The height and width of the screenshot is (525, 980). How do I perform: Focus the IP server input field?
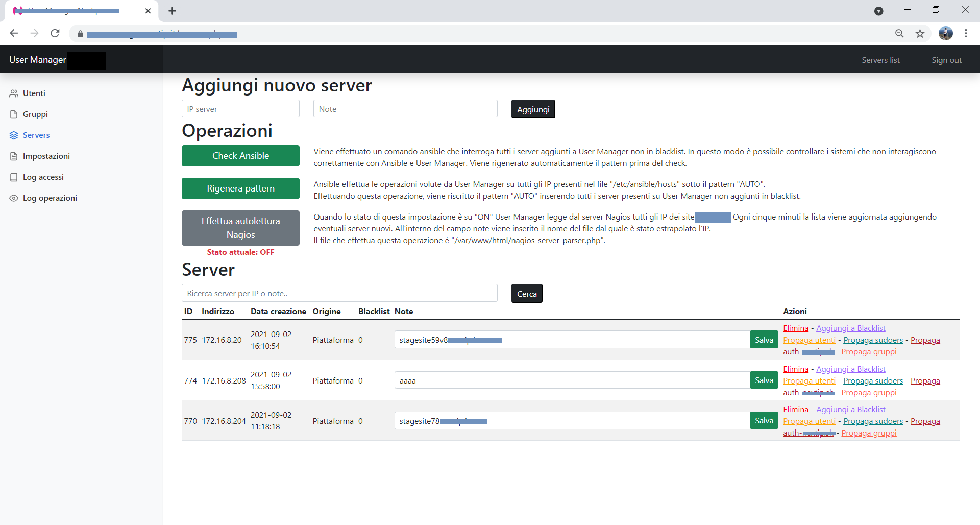tap(240, 109)
